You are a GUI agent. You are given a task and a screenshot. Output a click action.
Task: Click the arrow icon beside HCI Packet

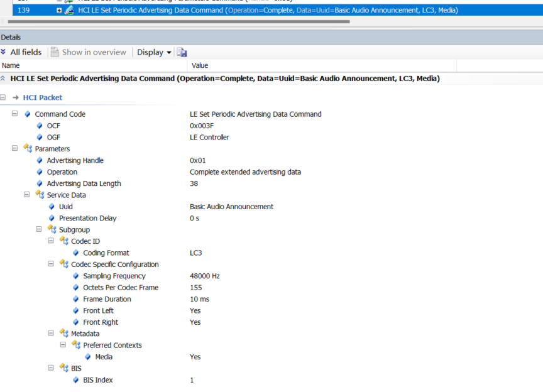(x=16, y=97)
